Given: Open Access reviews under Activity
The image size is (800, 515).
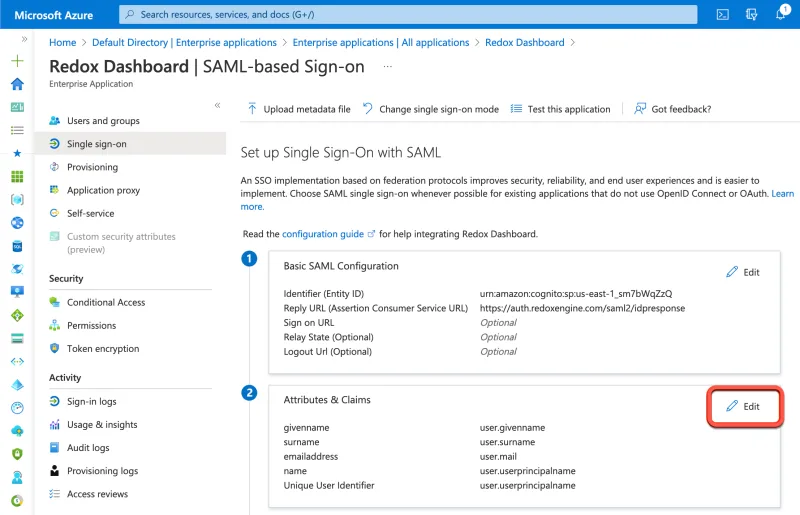Looking at the screenshot, I should (97, 494).
